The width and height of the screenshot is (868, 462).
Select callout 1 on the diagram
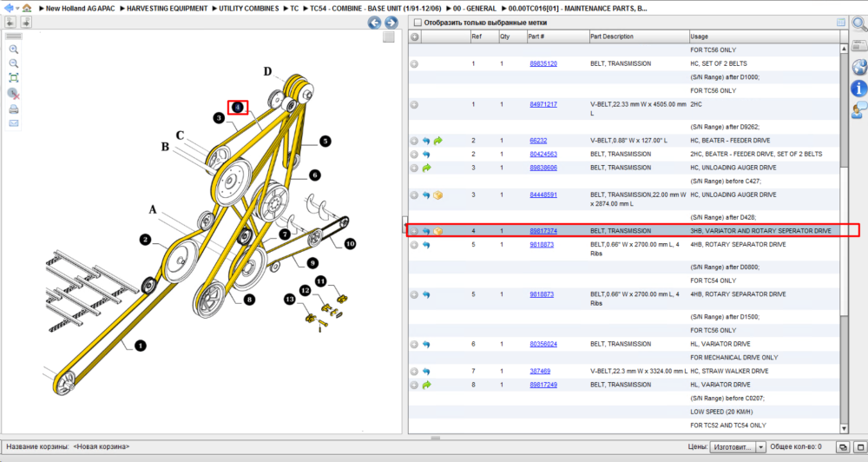click(141, 346)
